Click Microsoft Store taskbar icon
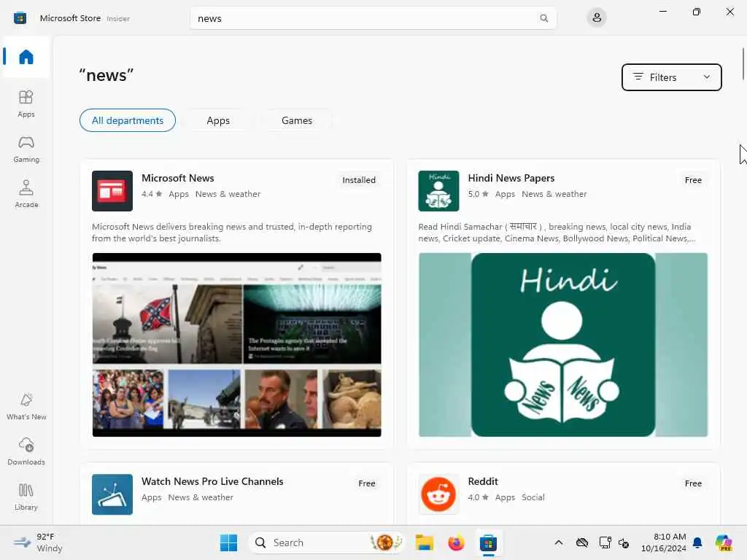This screenshot has width=747, height=560. [488, 542]
